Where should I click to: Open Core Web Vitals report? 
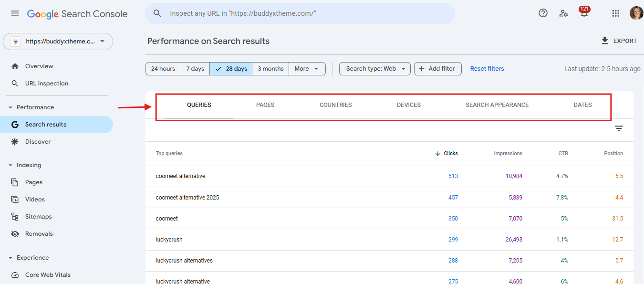coord(48,275)
